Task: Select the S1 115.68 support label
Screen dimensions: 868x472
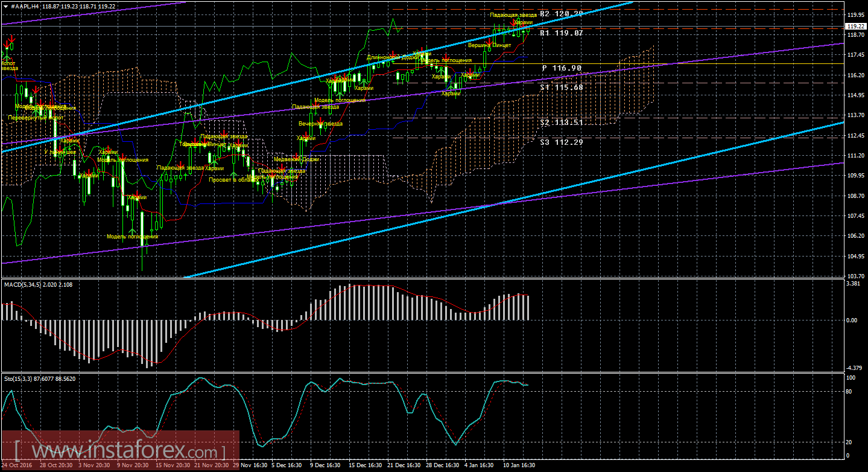Action: click(x=562, y=88)
